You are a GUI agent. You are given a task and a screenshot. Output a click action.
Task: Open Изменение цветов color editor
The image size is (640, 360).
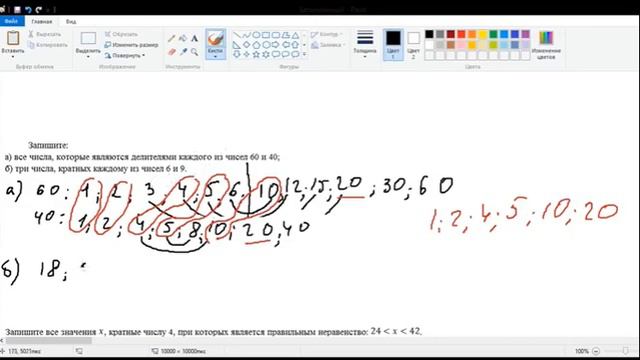(x=546, y=45)
